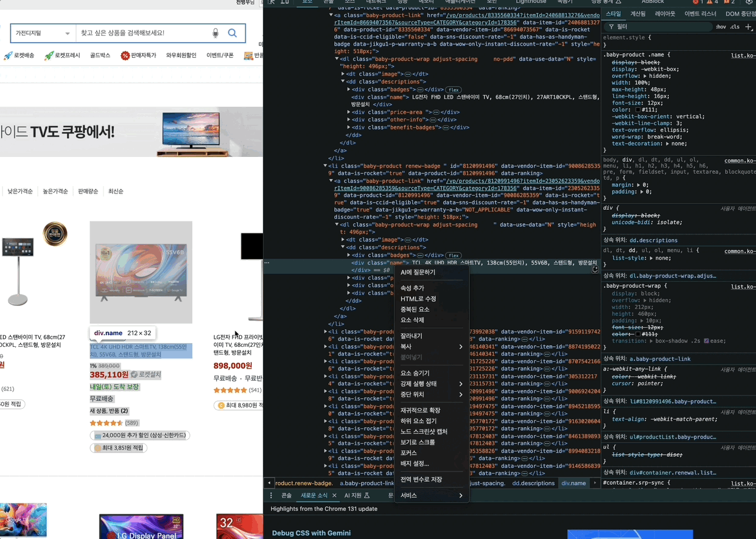Open the Lighthouse panel tab
The height and width of the screenshot is (539, 756).
[x=531, y=2]
